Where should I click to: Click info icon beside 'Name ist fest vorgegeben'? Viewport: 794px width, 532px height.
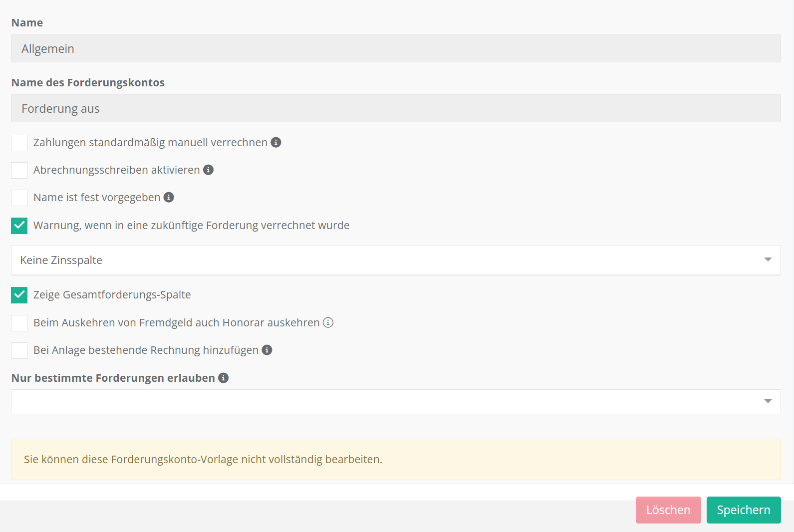(x=169, y=197)
